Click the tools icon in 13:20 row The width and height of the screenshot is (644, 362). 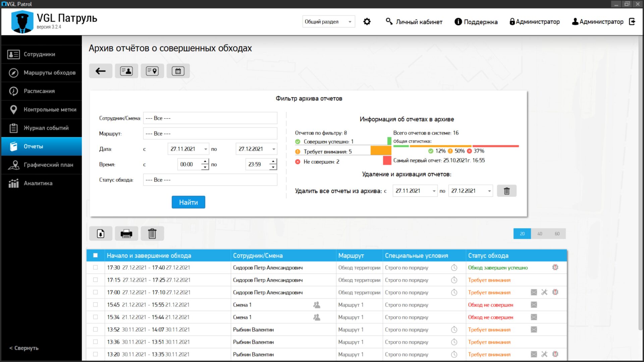click(x=544, y=354)
